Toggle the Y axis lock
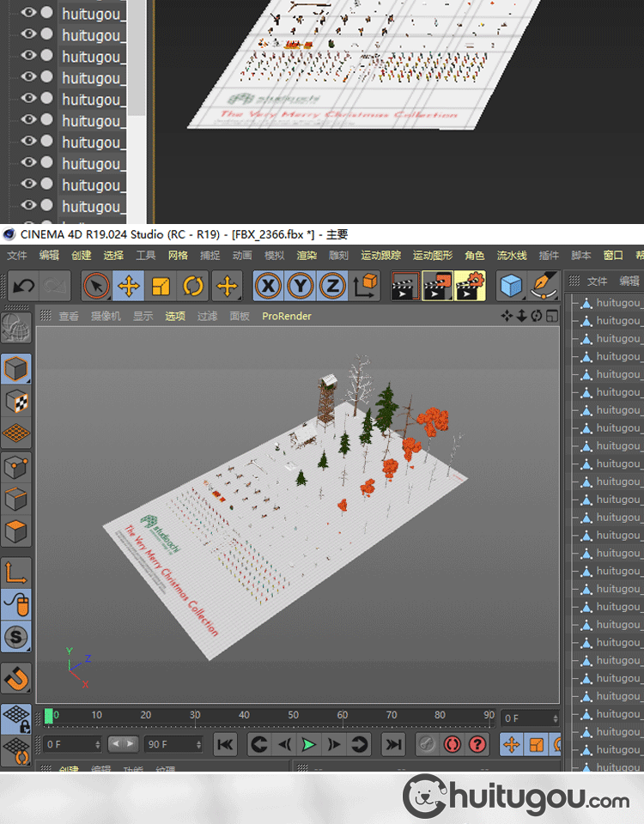 (x=301, y=286)
